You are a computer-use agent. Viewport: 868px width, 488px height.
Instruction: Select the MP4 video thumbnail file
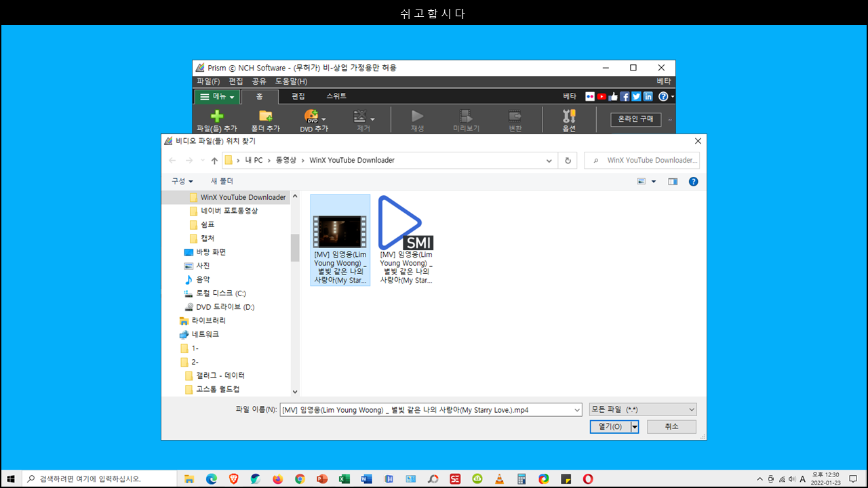point(340,241)
